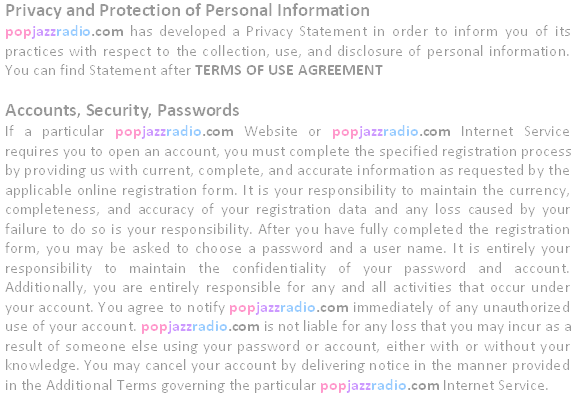Follow the popjazzradio.com link after 'agree to notify'

(x=289, y=308)
